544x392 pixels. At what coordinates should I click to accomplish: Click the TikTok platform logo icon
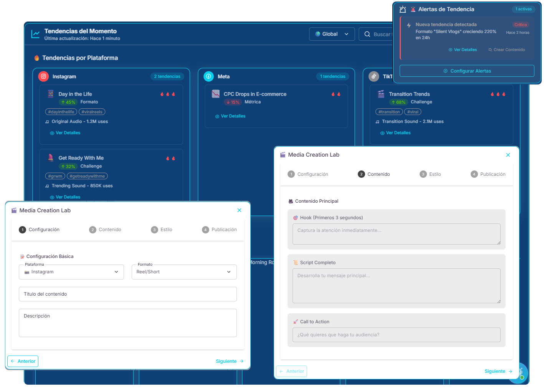[374, 76]
